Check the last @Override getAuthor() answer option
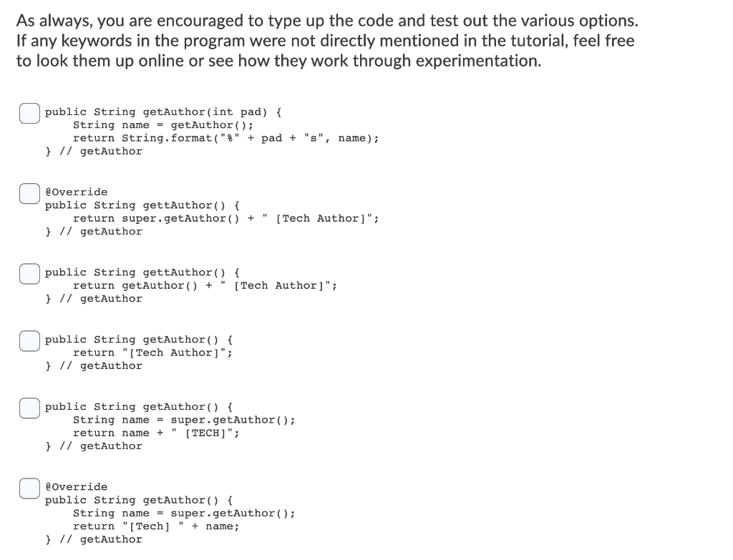 tap(29, 488)
